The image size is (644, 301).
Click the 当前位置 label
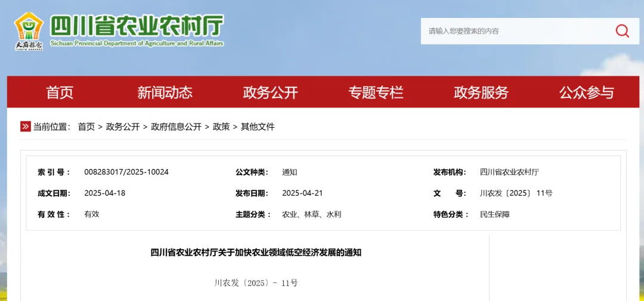[52, 127]
